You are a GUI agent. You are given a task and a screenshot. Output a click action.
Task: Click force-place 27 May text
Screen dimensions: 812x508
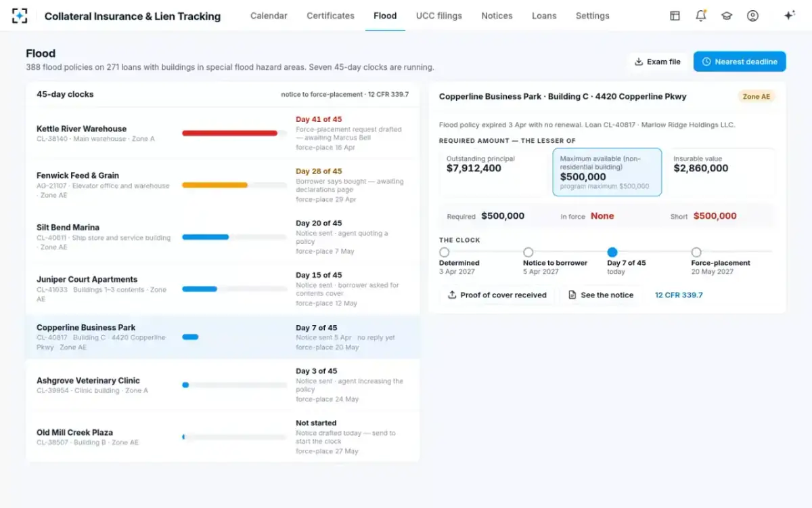click(327, 451)
